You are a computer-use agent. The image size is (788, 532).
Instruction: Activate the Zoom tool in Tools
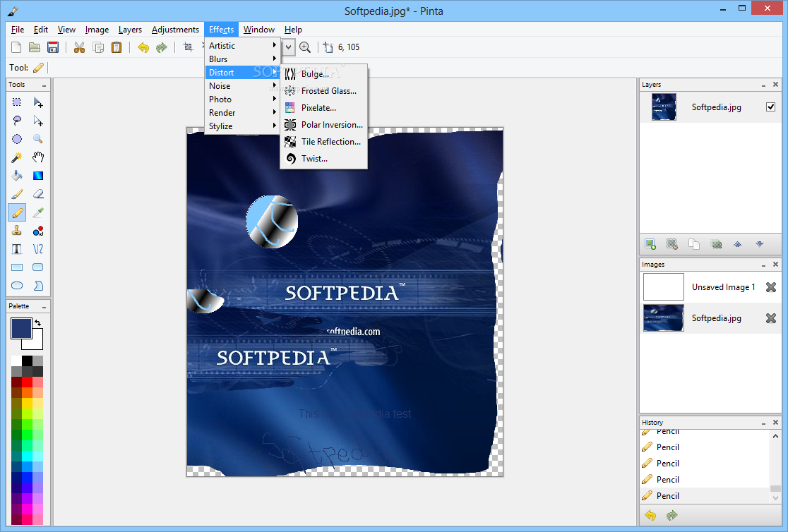(37, 139)
